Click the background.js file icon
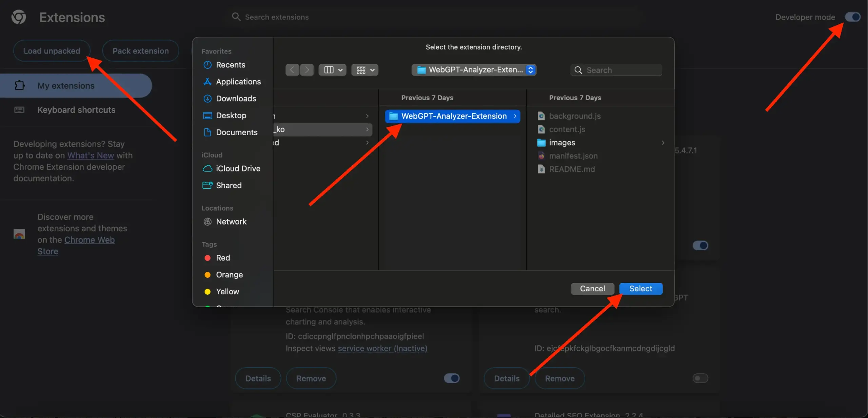Screen dimensions: 868x418 click(x=541, y=116)
